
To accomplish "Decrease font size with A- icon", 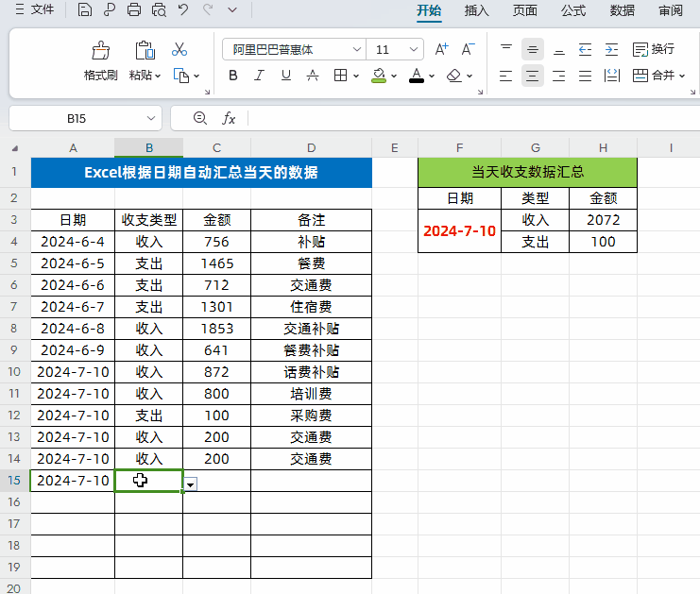I will pyautogui.click(x=468, y=49).
